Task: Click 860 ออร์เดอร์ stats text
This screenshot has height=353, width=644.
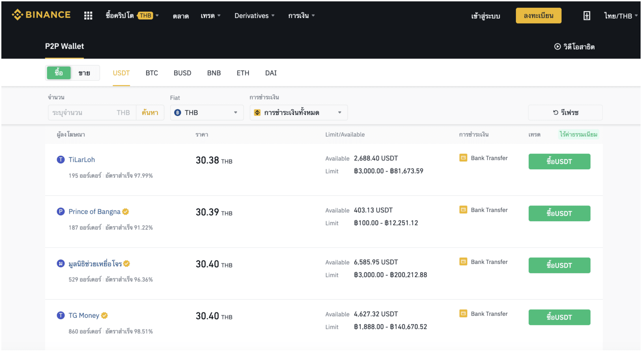Action: click(85, 331)
